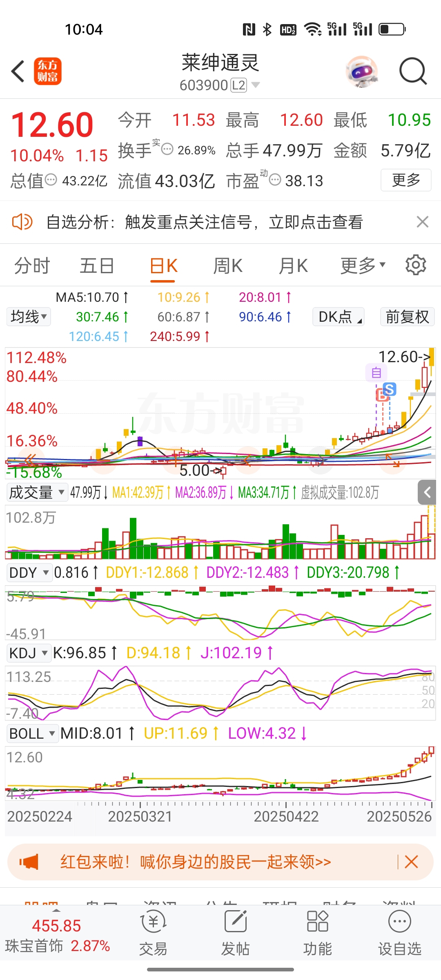The height and width of the screenshot is (980, 441).
Task: Close the 红包 promotion banner
Action: pos(411,862)
